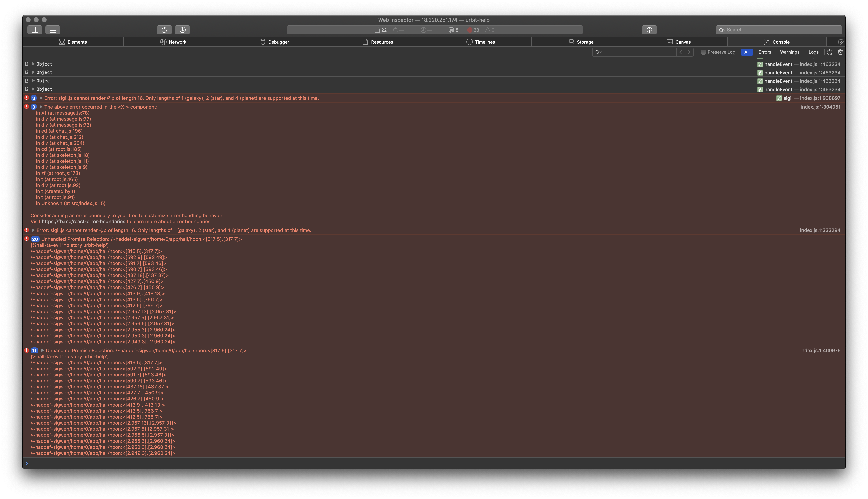Select the Warnings console filter
868x499 pixels.
pos(790,52)
